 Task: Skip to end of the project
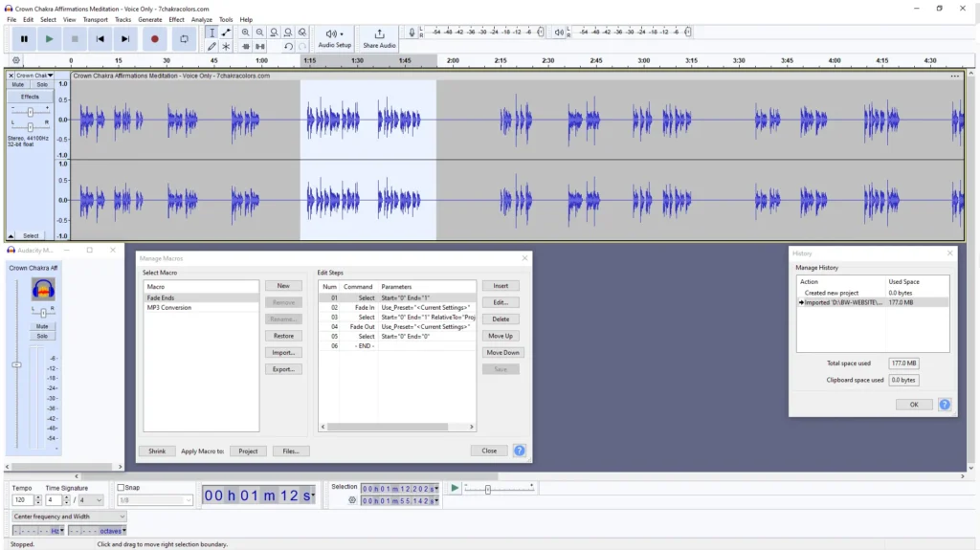[x=125, y=39]
